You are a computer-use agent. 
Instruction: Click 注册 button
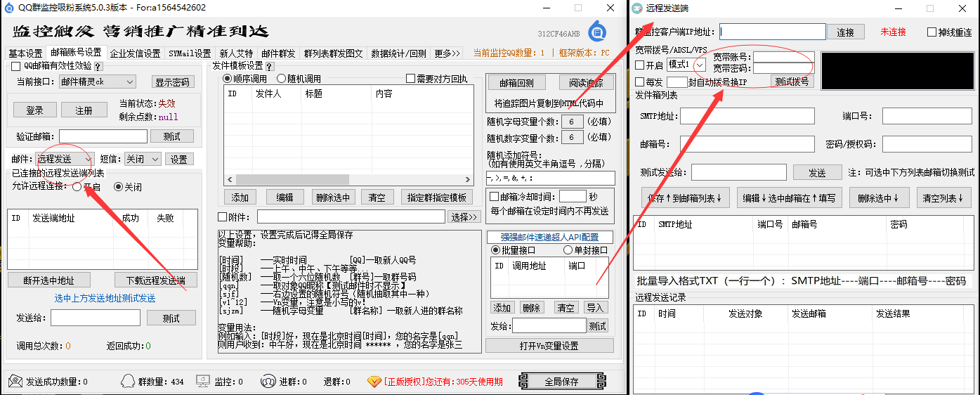pyautogui.click(x=84, y=110)
